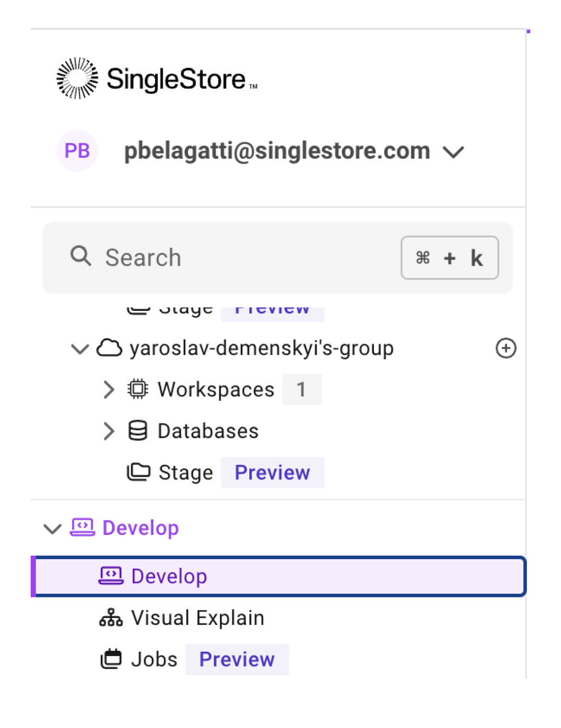561x728 pixels.
Task: Collapse the yaroslav-demenskyi's-group tree node
Action: coord(80,349)
